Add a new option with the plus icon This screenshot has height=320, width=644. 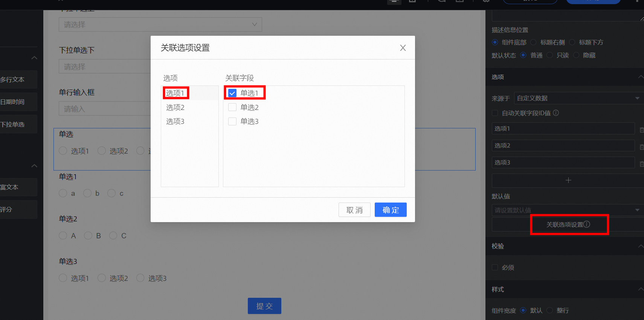(x=568, y=180)
